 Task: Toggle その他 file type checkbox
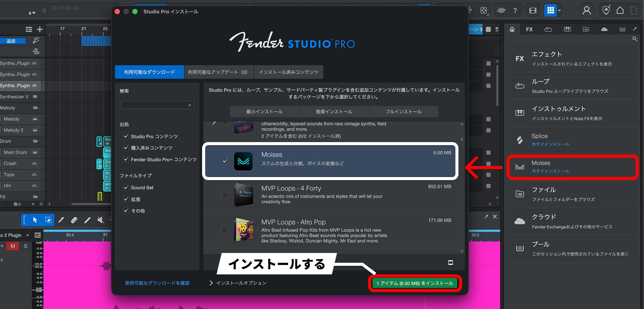pyautogui.click(x=126, y=211)
